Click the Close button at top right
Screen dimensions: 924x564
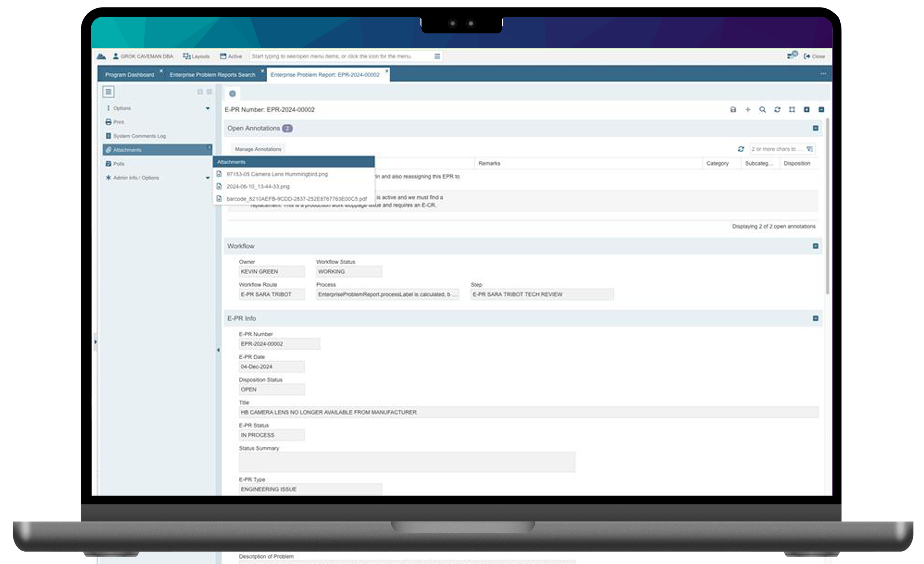click(814, 56)
